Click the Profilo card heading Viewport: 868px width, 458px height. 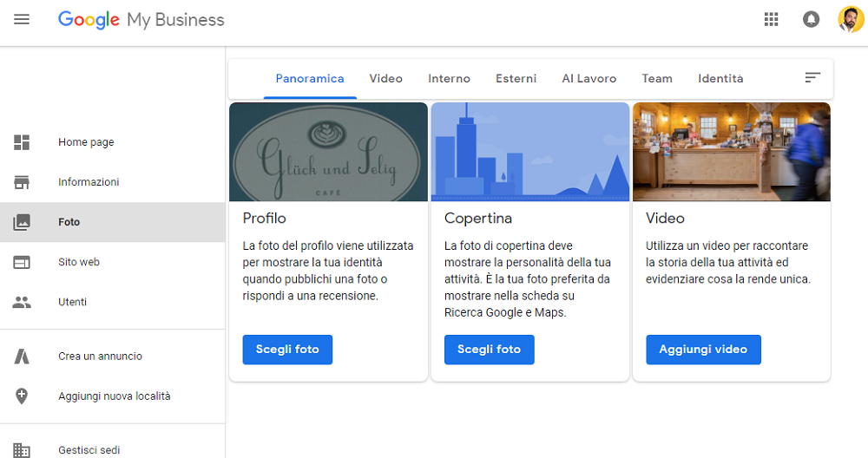coord(264,219)
